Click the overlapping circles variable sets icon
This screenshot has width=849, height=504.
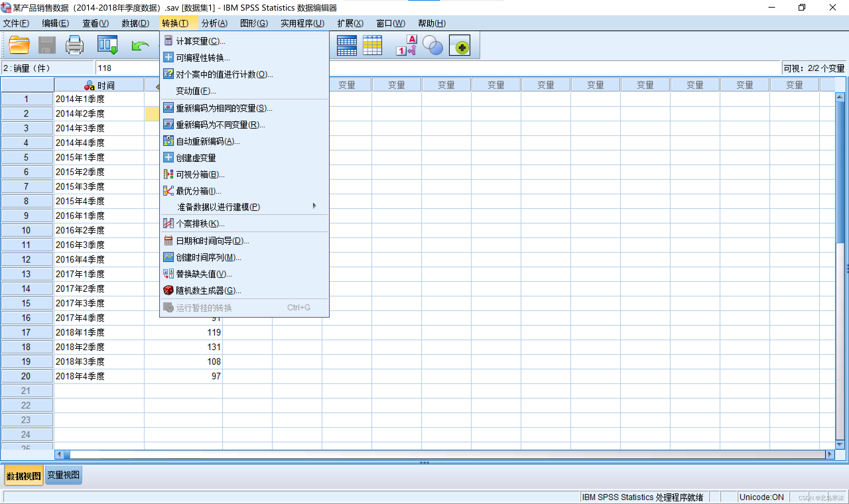pyautogui.click(x=432, y=45)
